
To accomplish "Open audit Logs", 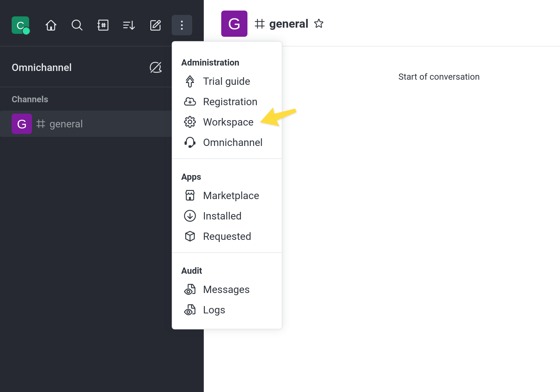I will coord(214,310).
